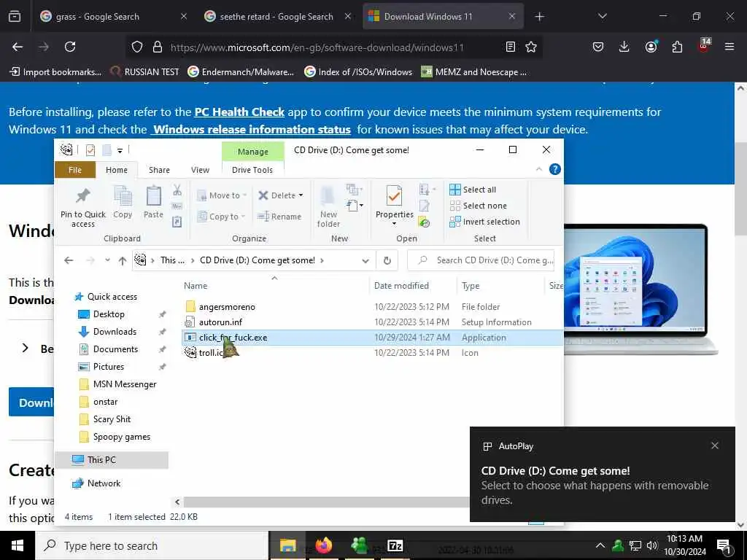747x560 pixels.
Task: Click File Explorer taskbar icon
Action: point(287,545)
